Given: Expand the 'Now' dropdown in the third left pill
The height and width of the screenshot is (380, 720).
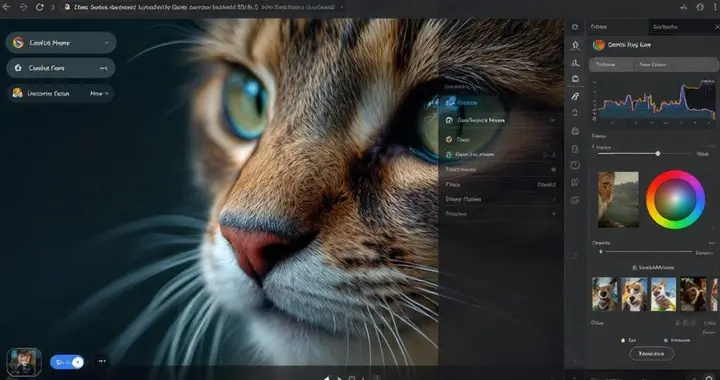Looking at the screenshot, I should tap(100, 94).
